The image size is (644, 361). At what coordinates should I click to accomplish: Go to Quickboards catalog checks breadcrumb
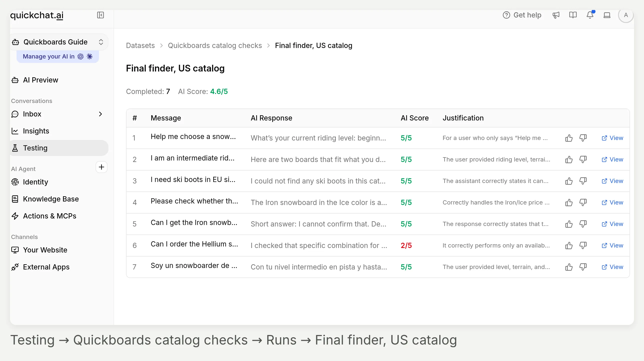(x=215, y=45)
